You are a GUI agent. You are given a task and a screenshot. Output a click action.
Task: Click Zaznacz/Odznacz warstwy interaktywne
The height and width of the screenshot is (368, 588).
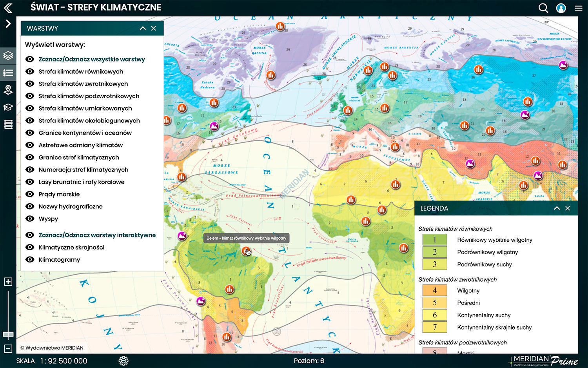(97, 235)
